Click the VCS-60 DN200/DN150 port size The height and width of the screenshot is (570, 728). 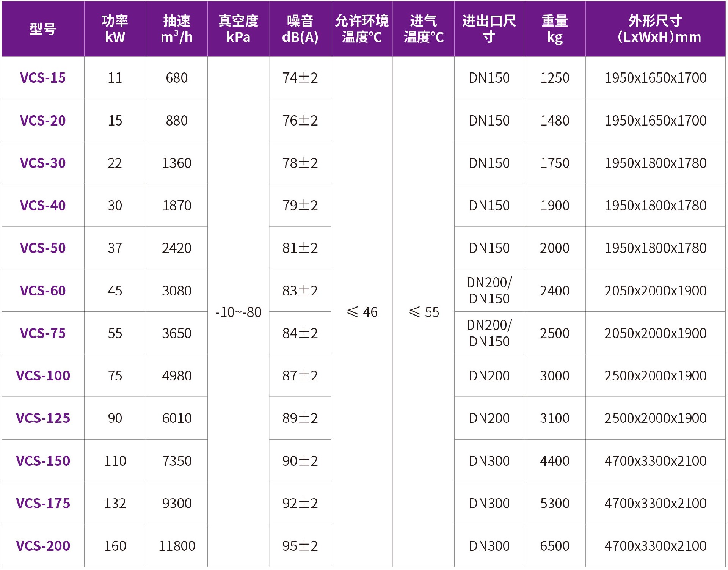coord(489,290)
